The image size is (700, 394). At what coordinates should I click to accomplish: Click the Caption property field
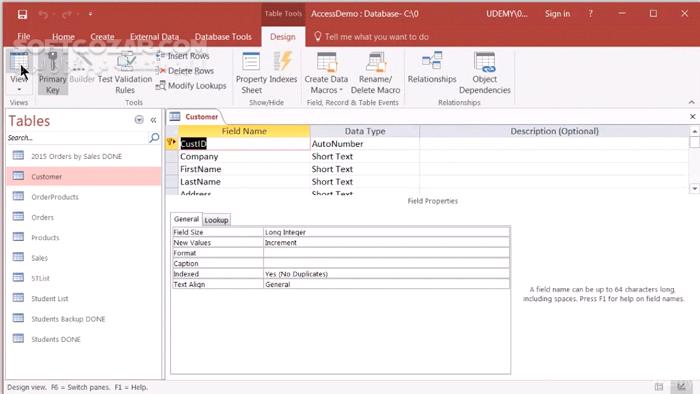(386, 264)
